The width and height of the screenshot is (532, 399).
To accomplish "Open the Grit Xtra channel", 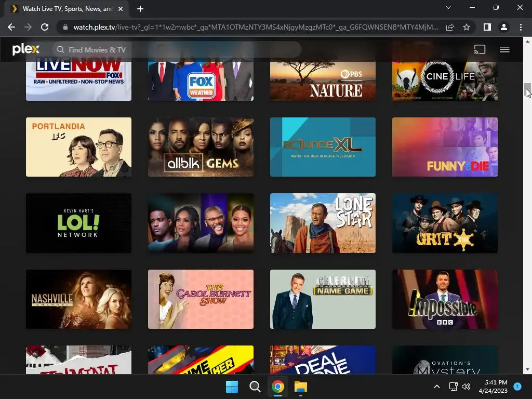I will point(445,223).
